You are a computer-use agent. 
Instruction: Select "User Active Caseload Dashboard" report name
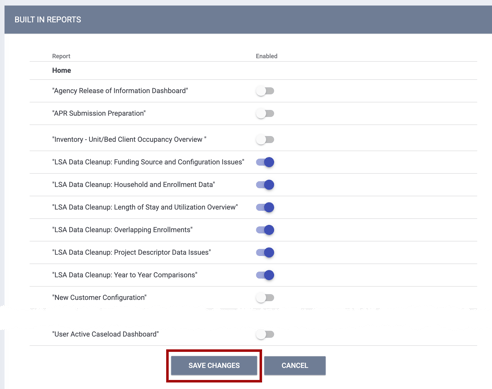pyautogui.click(x=106, y=334)
